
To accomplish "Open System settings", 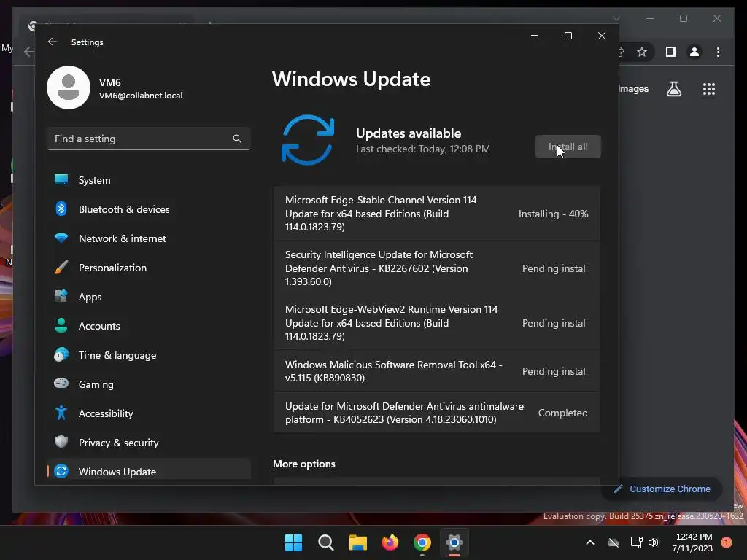I will tap(149, 180).
